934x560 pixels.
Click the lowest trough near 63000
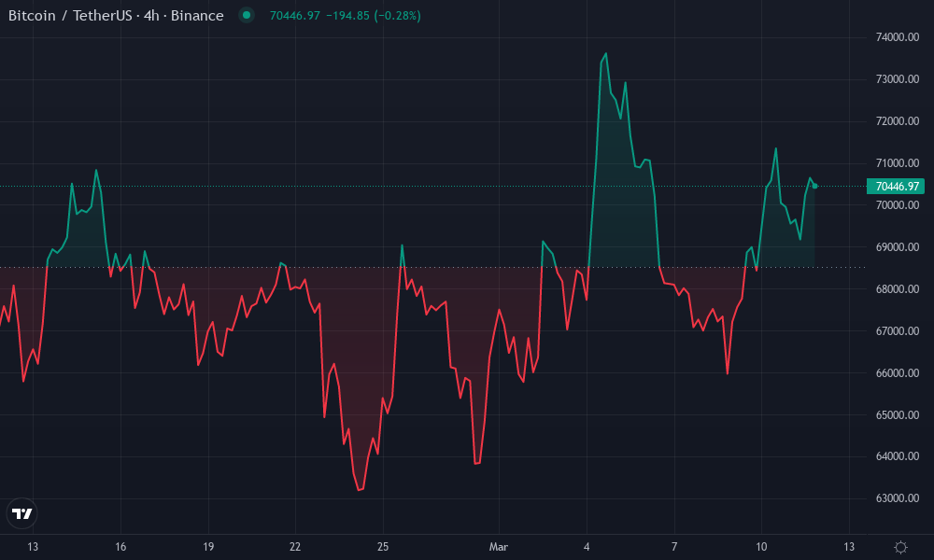[358, 487]
